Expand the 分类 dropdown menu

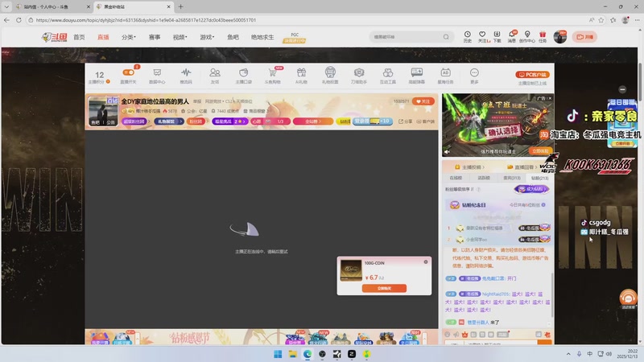(129, 37)
